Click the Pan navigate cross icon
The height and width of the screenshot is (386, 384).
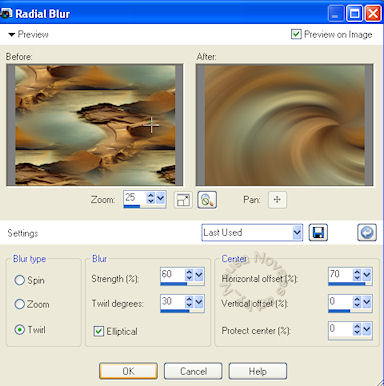(x=277, y=200)
